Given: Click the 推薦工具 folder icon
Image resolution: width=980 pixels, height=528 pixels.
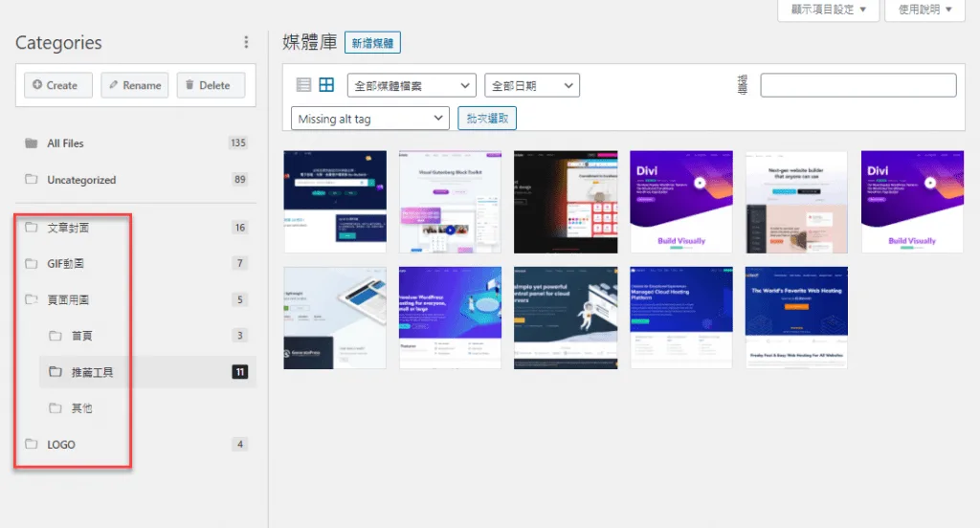Looking at the screenshot, I should pyautogui.click(x=55, y=372).
